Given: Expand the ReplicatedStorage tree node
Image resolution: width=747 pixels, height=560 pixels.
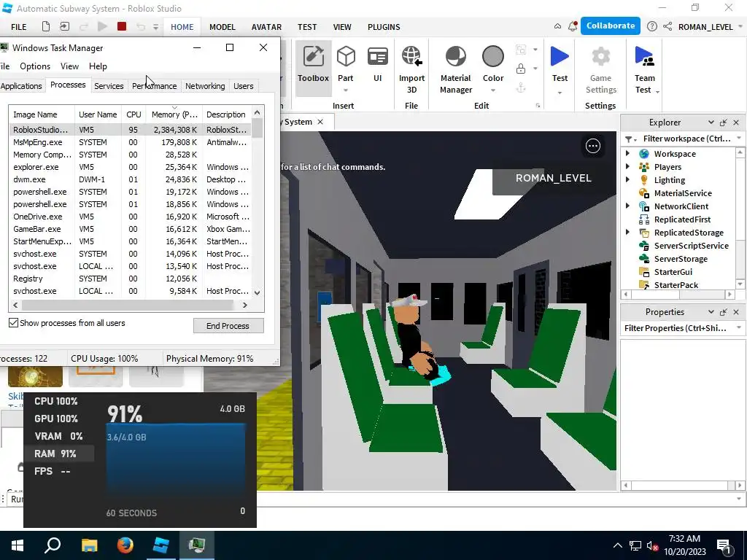Looking at the screenshot, I should [627, 232].
